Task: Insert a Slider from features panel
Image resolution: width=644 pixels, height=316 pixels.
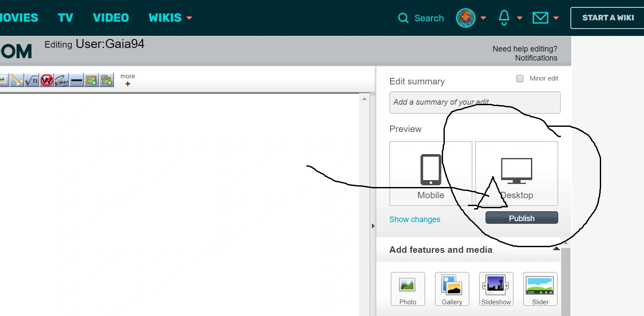Action: point(540,289)
